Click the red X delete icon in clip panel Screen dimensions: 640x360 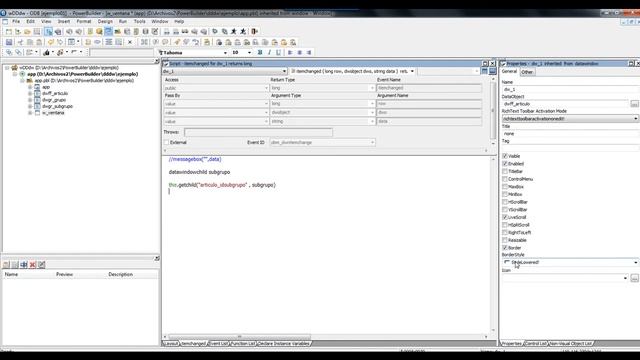pos(33,264)
